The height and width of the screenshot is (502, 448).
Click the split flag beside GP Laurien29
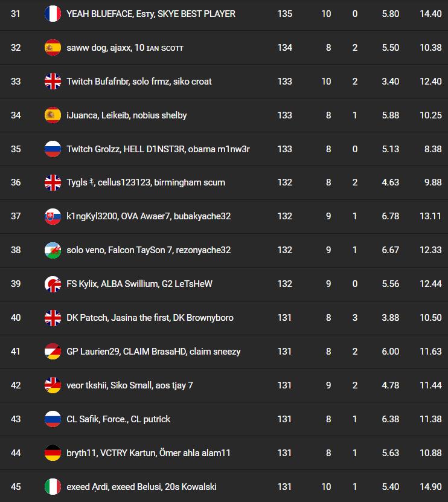coord(53,352)
